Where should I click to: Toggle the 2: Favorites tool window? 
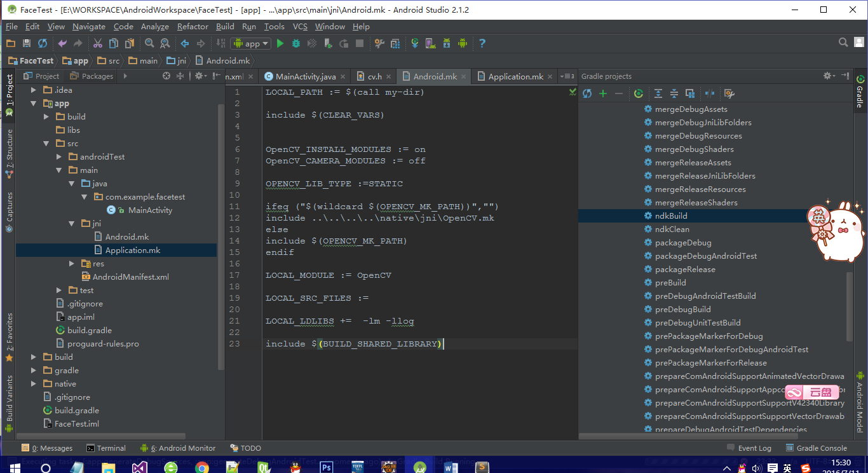coord(9,337)
